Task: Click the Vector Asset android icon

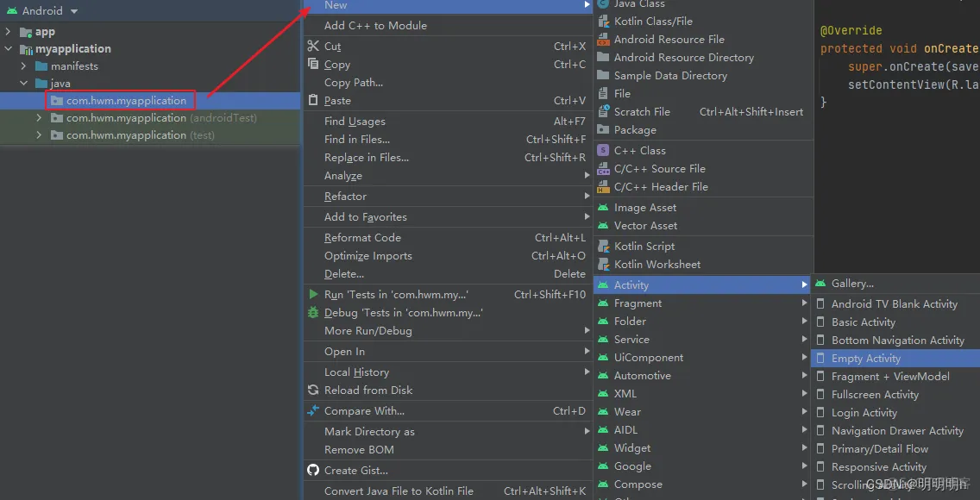Action: pos(603,225)
